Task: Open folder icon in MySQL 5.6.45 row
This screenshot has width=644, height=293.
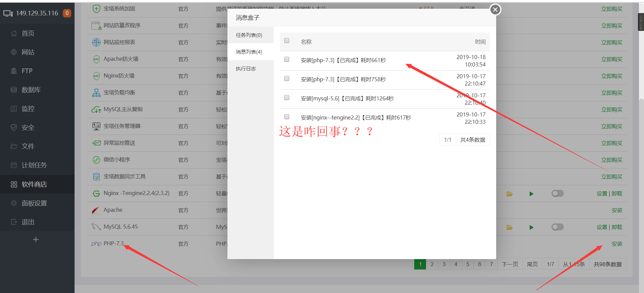Action: coord(509,227)
